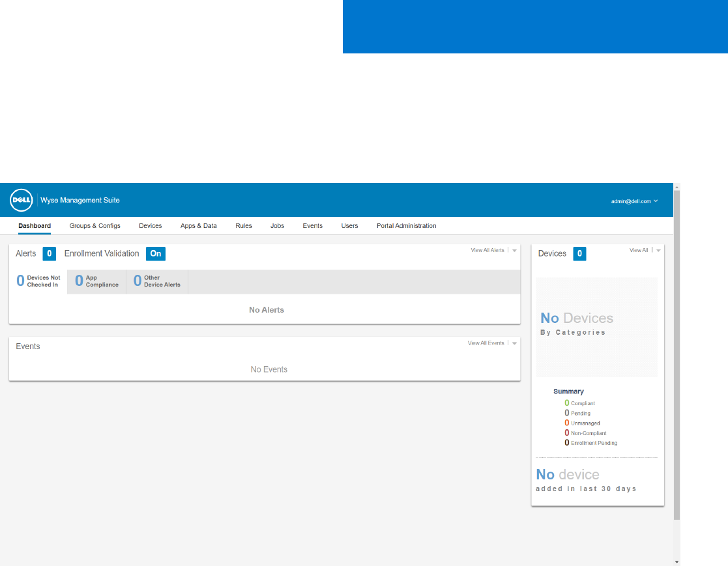
Task: Select the Other Device Alerts filter
Action: click(x=157, y=281)
